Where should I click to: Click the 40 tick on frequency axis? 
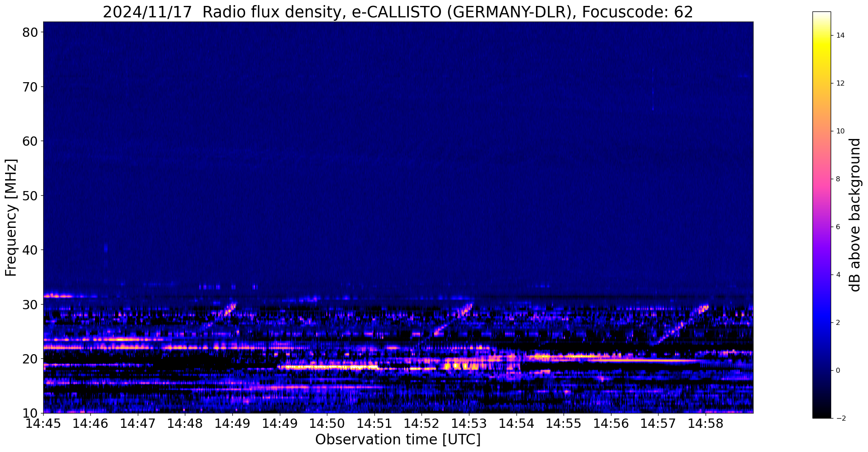(x=30, y=250)
